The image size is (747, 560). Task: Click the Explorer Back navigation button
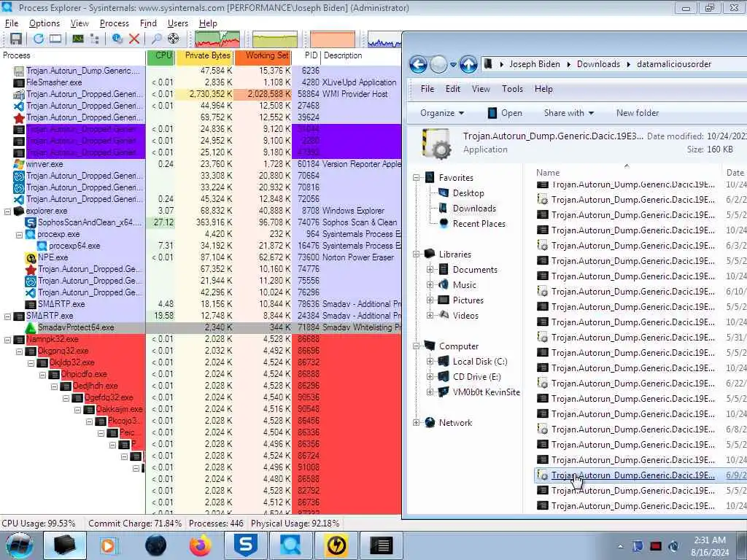point(418,64)
